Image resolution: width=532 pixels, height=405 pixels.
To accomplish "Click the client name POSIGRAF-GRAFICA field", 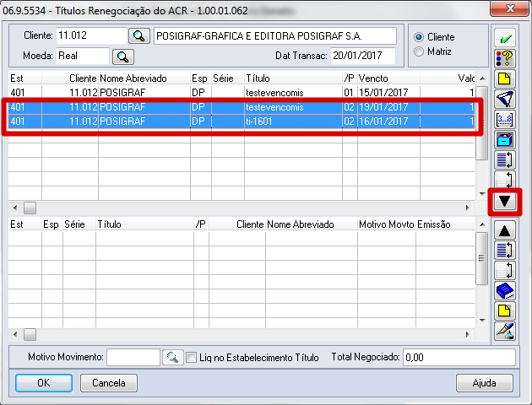I will (x=274, y=36).
